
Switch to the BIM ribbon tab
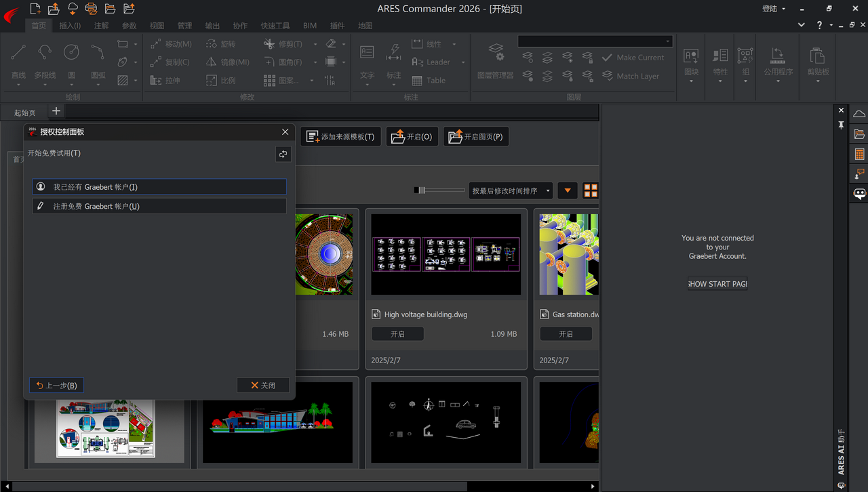[310, 26]
